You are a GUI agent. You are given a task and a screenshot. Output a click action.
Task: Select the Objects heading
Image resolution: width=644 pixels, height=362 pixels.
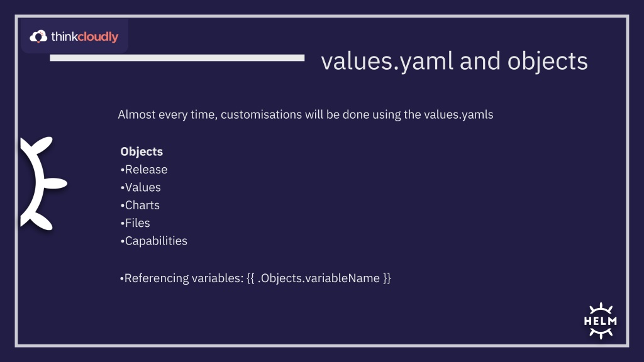(x=142, y=151)
